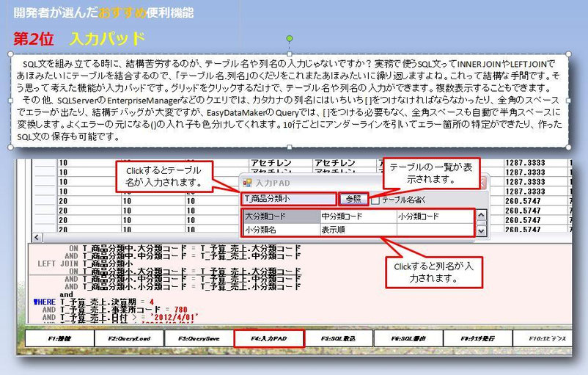The width and height of the screenshot is (588, 375).
Task: Click the lowercase 'and' line in the SQL editor
Action: coord(67,294)
